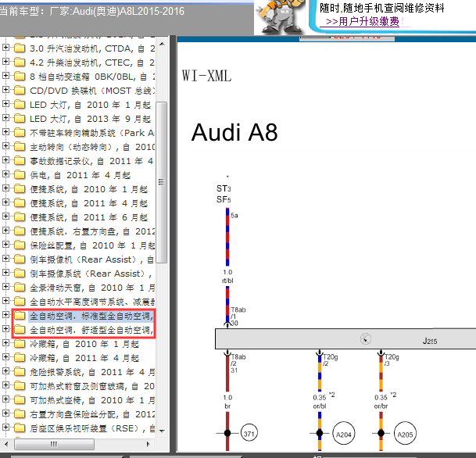
Task: Click the T20g /3 connector label
Action: tap(392, 360)
